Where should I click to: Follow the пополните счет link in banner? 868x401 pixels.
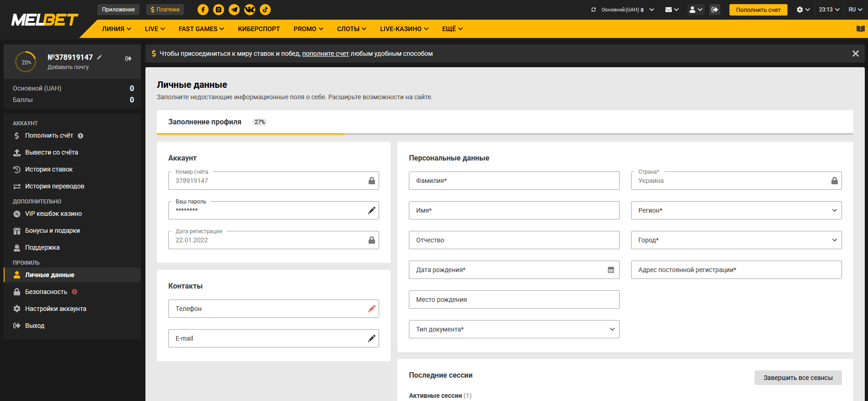coord(326,53)
